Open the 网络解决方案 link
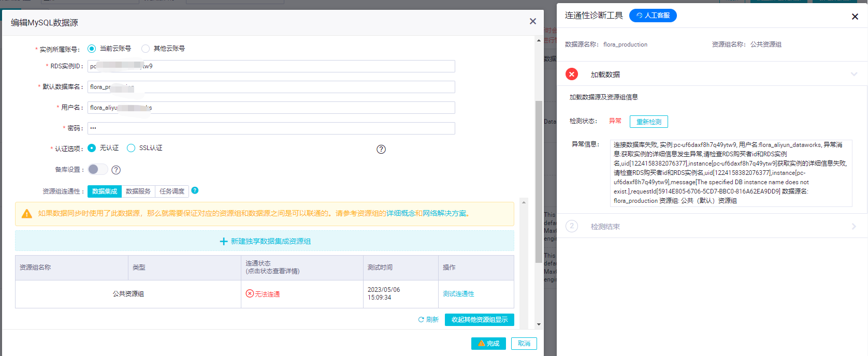868x356 pixels. pyautogui.click(x=444, y=213)
